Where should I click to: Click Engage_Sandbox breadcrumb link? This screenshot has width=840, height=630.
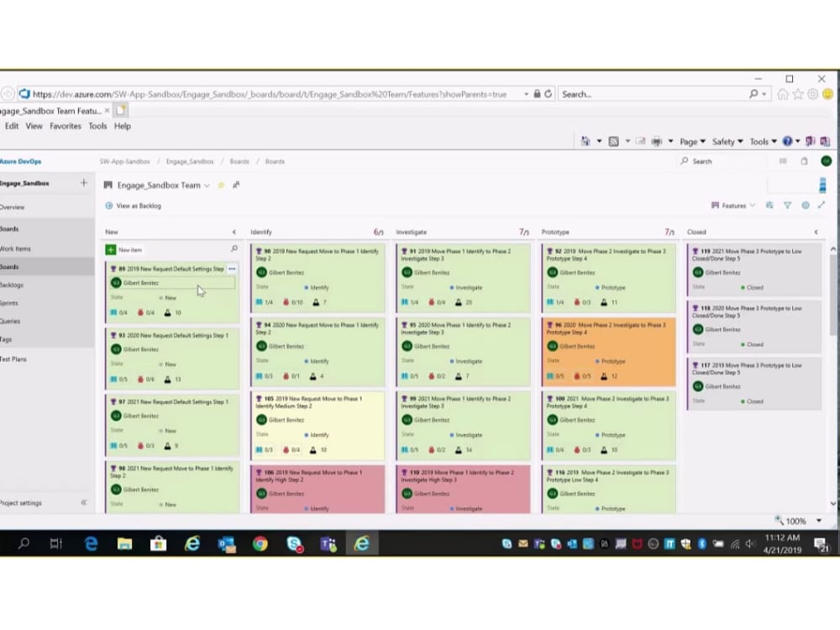click(190, 161)
